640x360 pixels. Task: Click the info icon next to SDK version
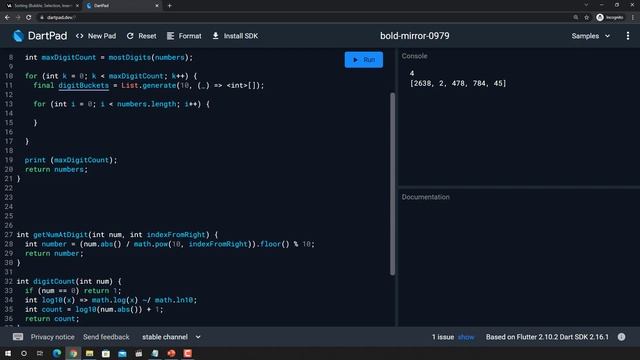pos(621,337)
